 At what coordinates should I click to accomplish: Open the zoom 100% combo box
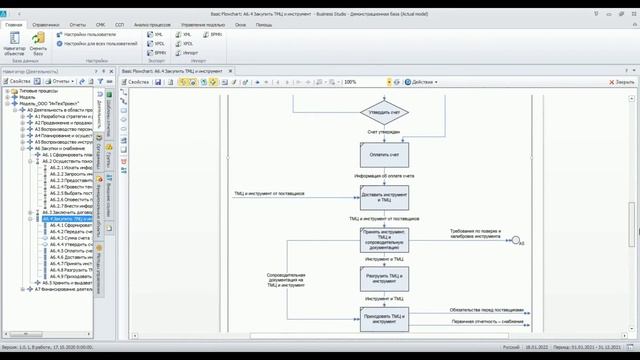point(367,82)
